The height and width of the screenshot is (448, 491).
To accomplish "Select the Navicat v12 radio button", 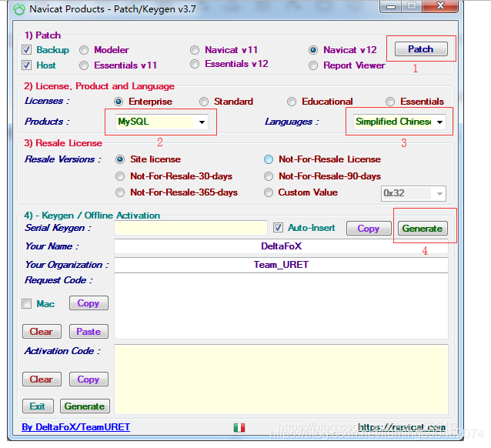I will click(313, 50).
